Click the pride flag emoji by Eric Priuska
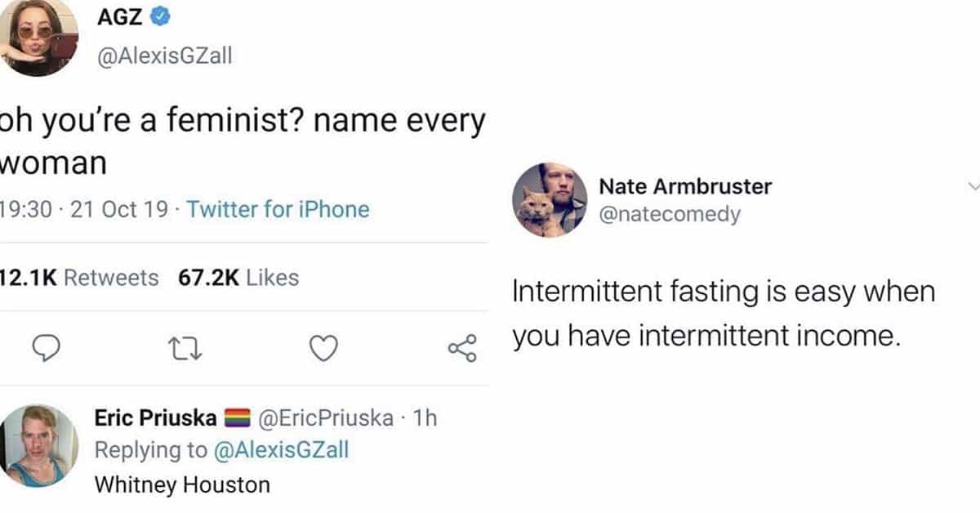Viewport: 980px width, 513px height. [x=238, y=418]
